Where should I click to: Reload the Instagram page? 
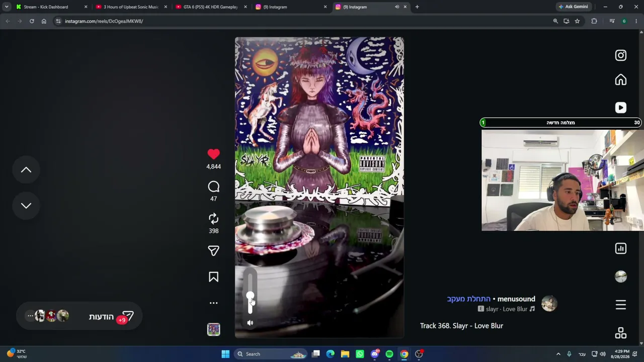pyautogui.click(x=32, y=21)
